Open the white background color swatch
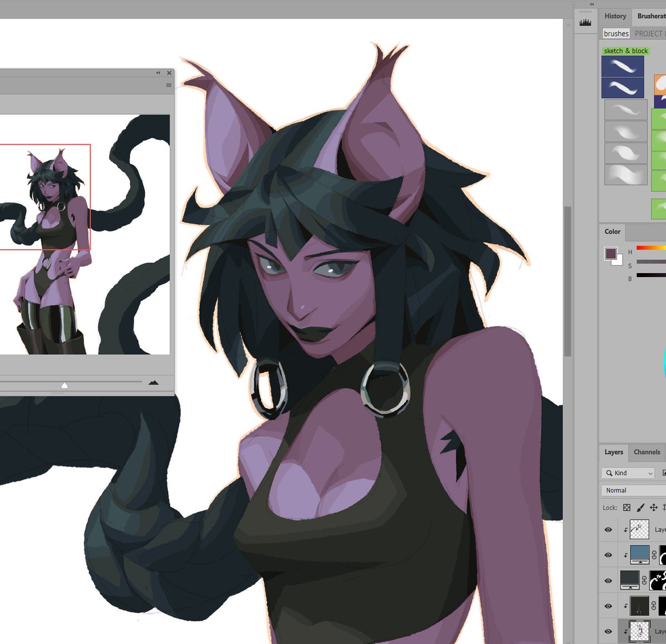 point(619,262)
